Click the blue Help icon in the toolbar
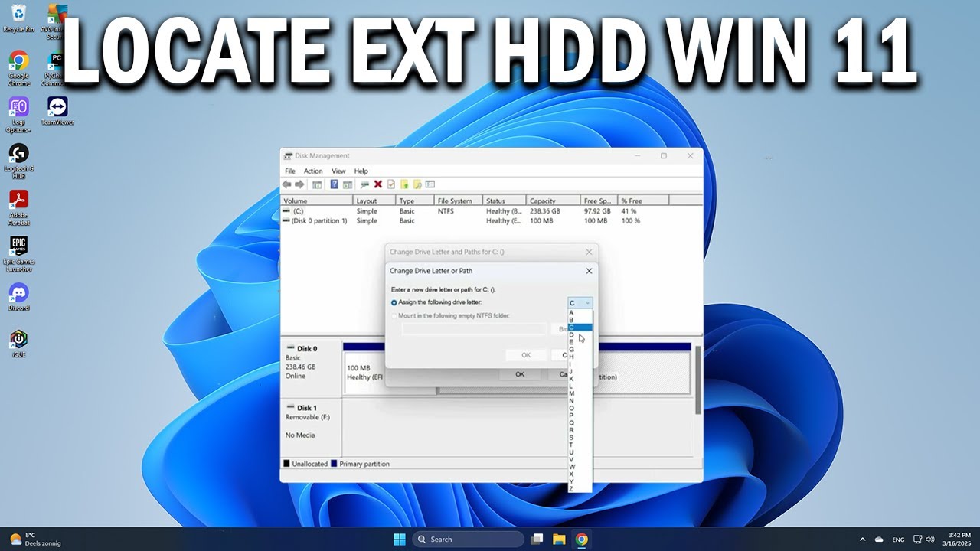The height and width of the screenshot is (551, 980). coord(335,184)
